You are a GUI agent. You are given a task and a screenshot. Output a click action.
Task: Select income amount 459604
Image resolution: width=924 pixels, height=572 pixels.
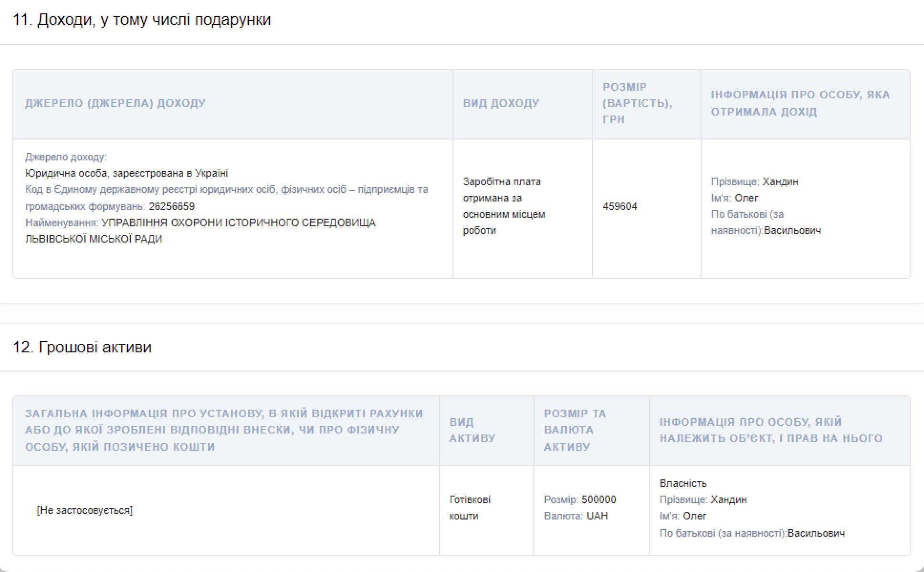[x=620, y=206]
